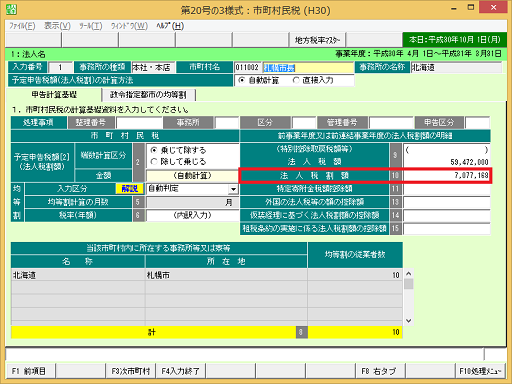This screenshot has width=512, height=384.
Task: Click the F10処理メニュー button
Action: [x=480, y=371]
